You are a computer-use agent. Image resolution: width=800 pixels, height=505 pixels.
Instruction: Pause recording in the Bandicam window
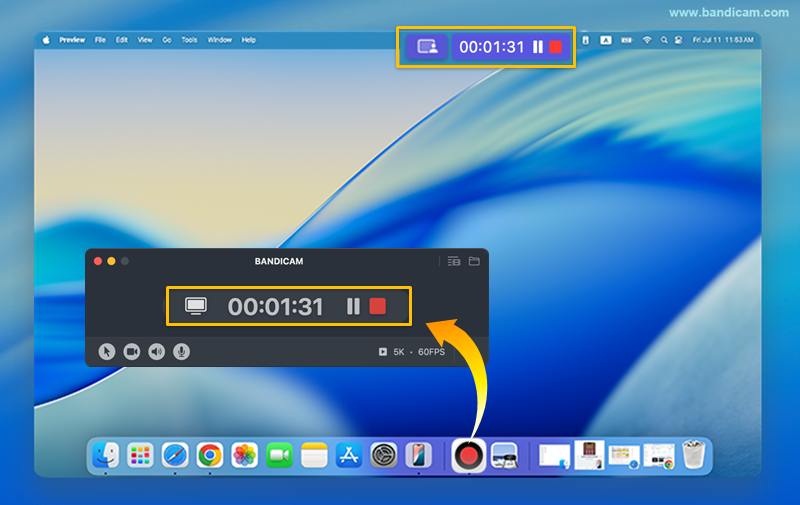[353, 306]
